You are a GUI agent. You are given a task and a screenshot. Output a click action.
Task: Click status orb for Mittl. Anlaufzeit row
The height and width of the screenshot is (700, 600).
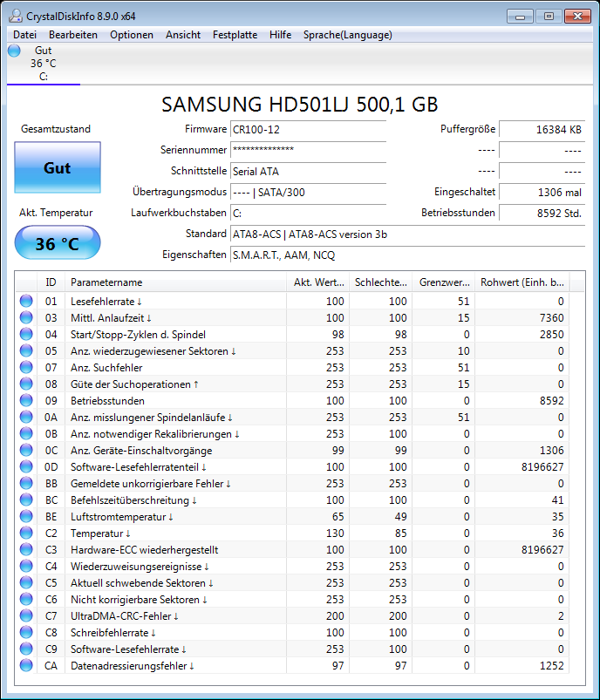(x=26, y=317)
